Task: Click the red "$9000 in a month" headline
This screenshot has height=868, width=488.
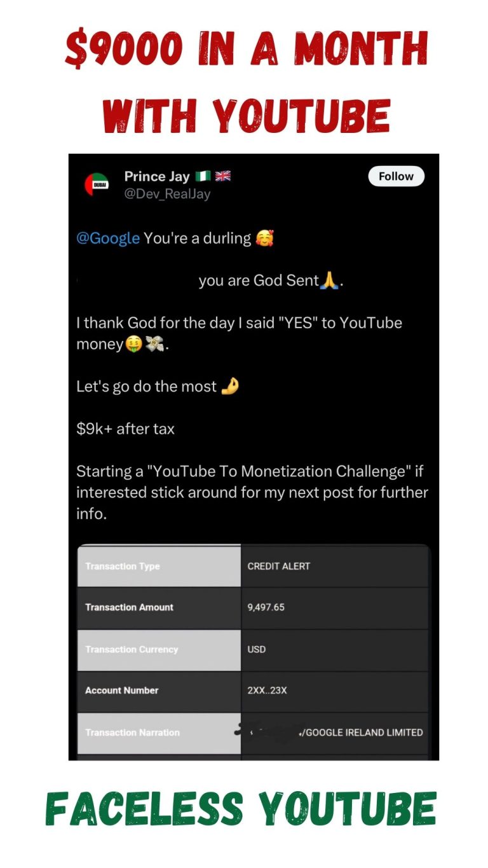Action: (247, 50)
